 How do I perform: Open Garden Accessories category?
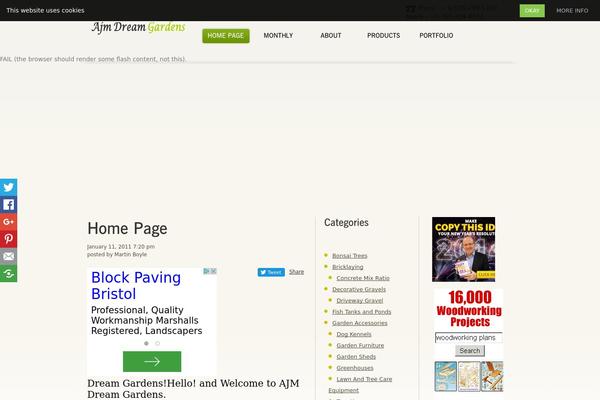click(x=360, y=323)
